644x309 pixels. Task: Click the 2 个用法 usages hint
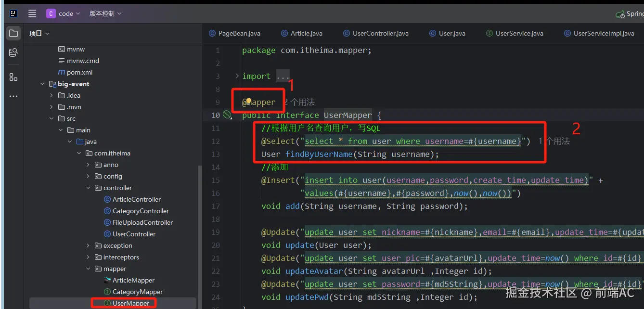(299, 102)
